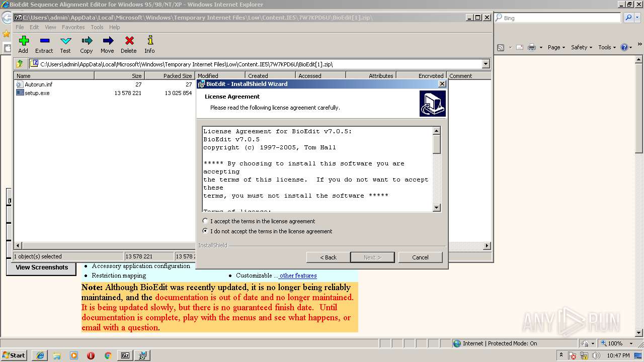Select 'I do not accept the terms' option
644x362 pixels.
pos(205,231)
